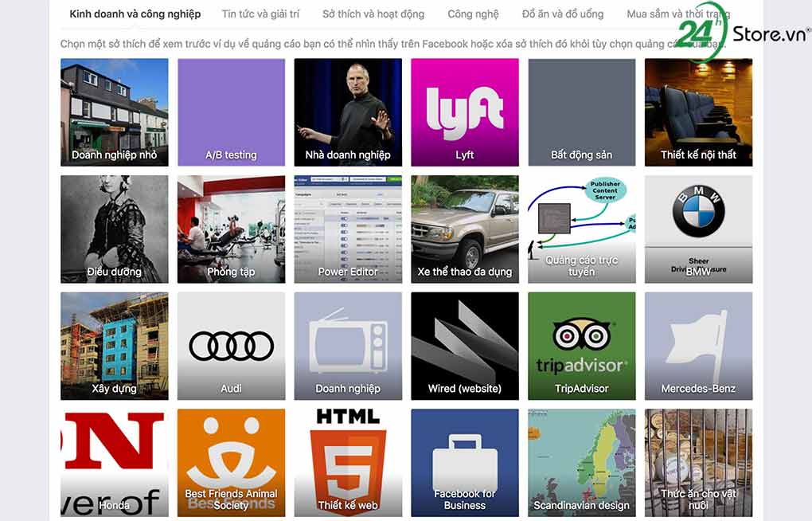Select the Wired (website) tile
Image resolution: width=812 pixels, height=521 pixels.
(465, 346)
